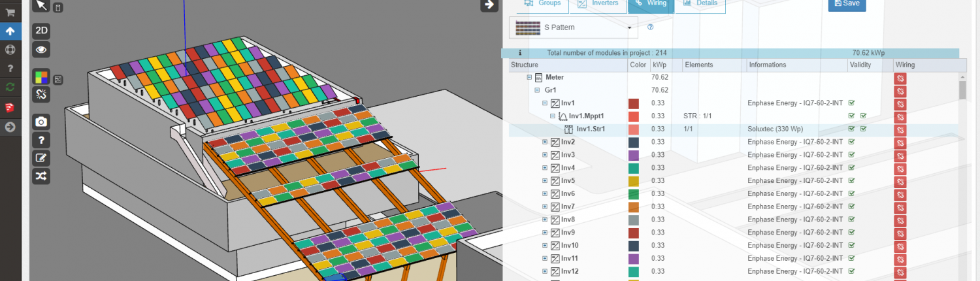
Task: Expand the Inv4 node
Action: pos(545,168)
